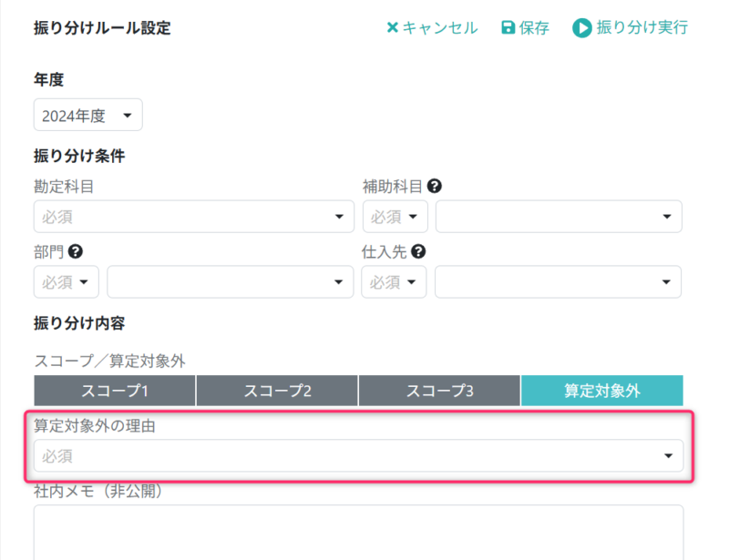Open the help icon beside 補助科目
This screenshot has width=729, height=560.
[436, 184]
